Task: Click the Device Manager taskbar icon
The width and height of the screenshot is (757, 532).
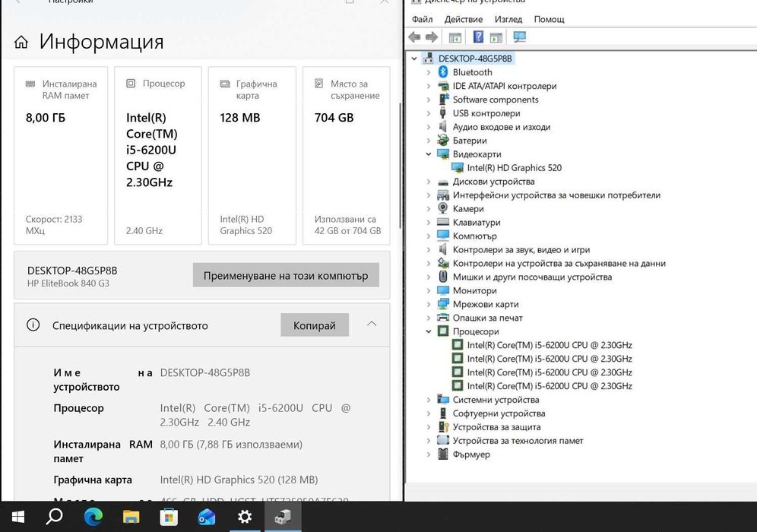Action: point(283,517)
